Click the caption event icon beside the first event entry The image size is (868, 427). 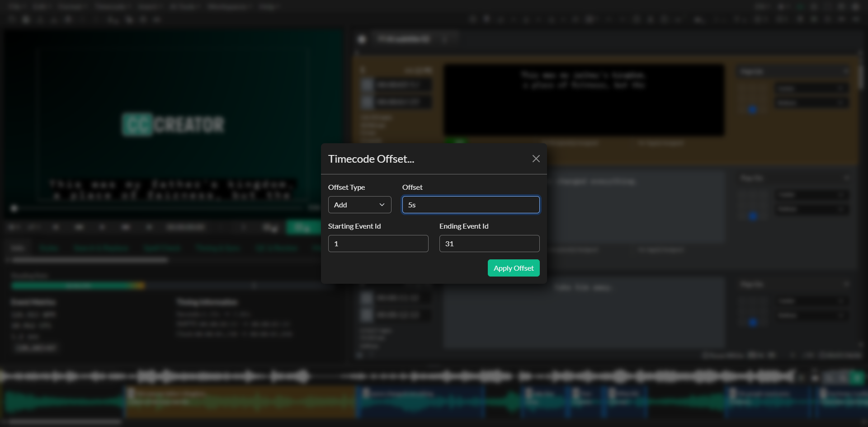(368, 84)
